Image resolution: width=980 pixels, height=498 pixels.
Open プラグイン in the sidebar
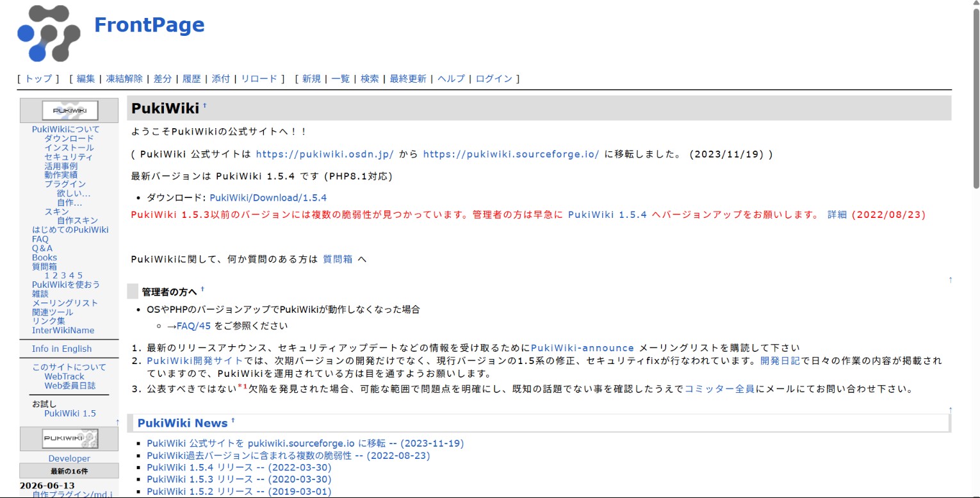pos(65,184)
